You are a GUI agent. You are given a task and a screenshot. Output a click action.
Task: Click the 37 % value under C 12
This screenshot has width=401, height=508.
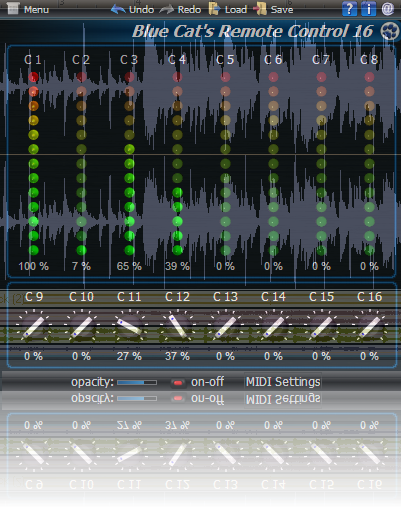pyautogui.click(x=177, y=356)
